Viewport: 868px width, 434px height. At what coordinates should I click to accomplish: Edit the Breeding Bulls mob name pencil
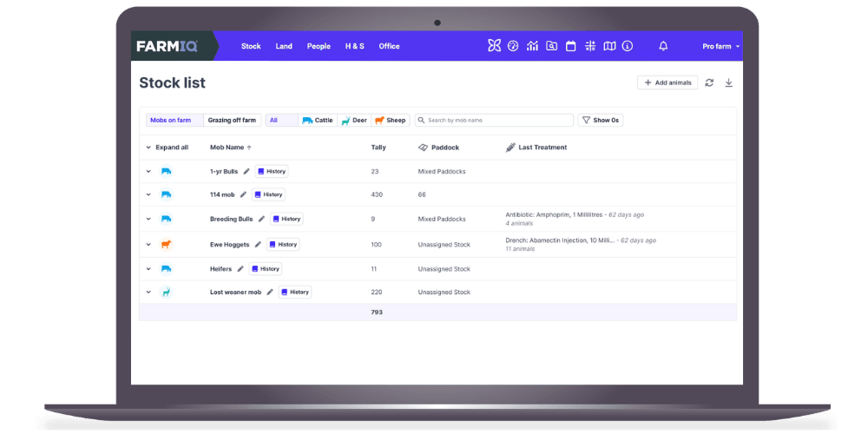pyautogui.click(x=261, y=219)
